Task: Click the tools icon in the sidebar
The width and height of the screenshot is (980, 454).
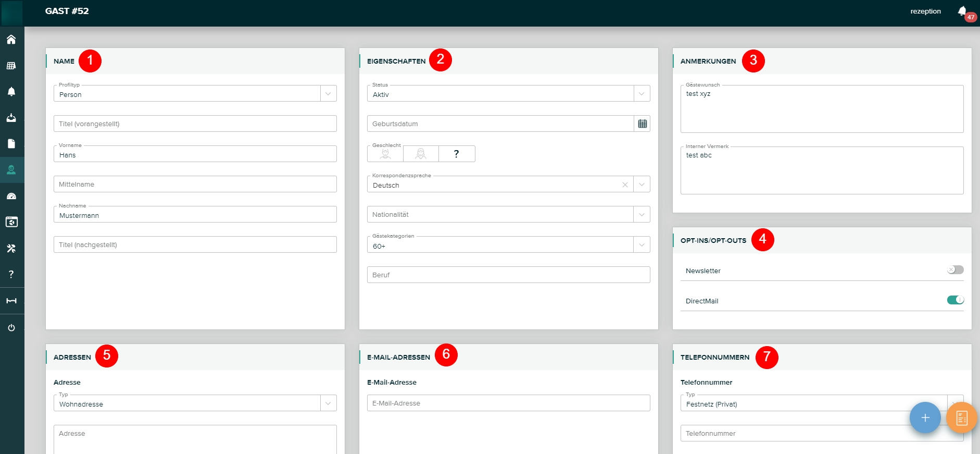Action: [11, 249]
